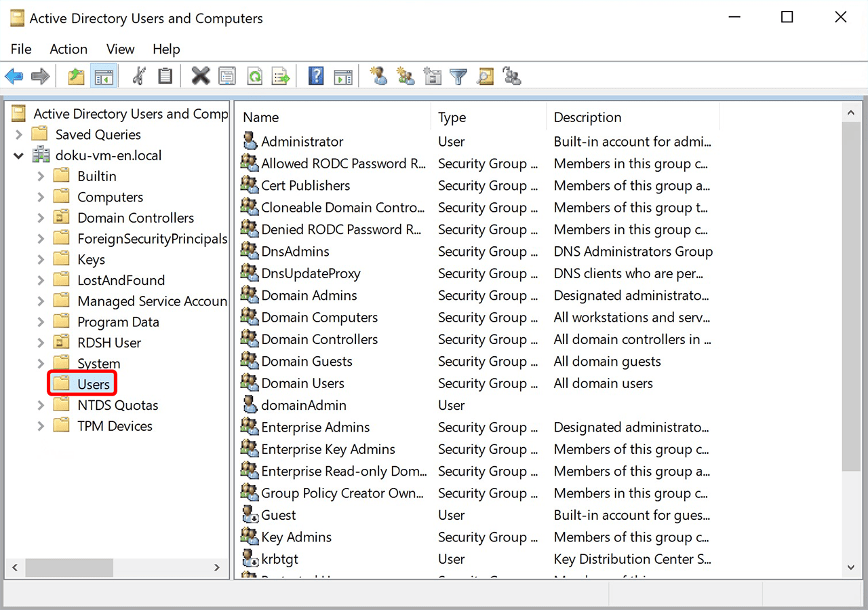Toggle the console tree pane icon
The image size is (868, 610).
pos(103,77)
